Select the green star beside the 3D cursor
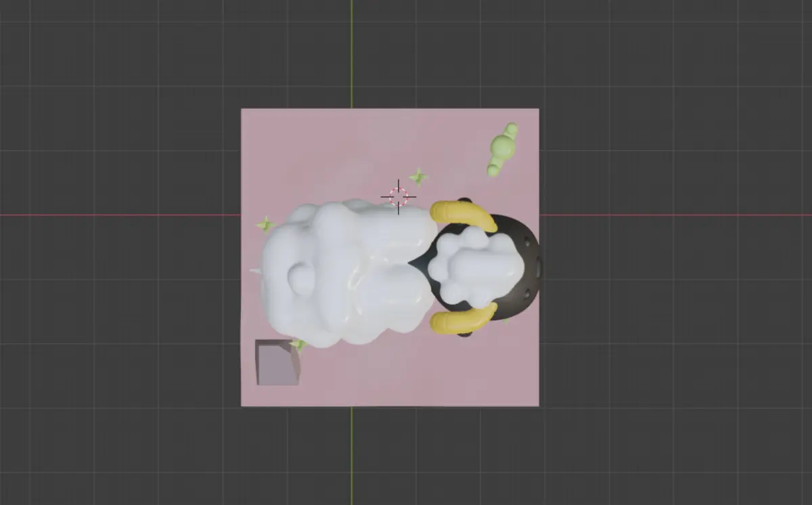 [419, 177]
